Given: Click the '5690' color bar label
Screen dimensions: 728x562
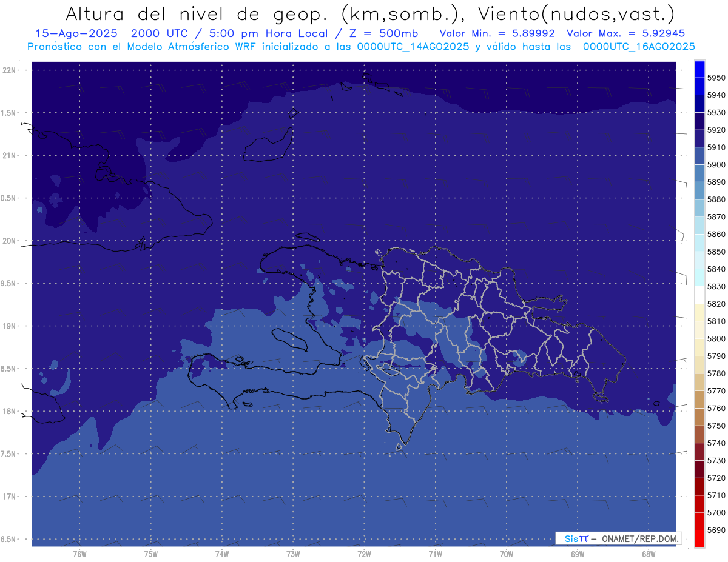Looking at the screenshot, I should tap(716, 530).
